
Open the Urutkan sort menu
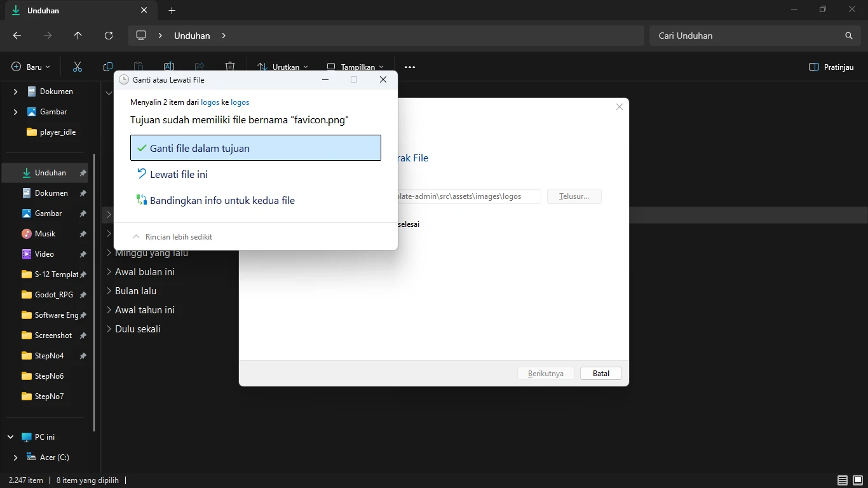283,67
